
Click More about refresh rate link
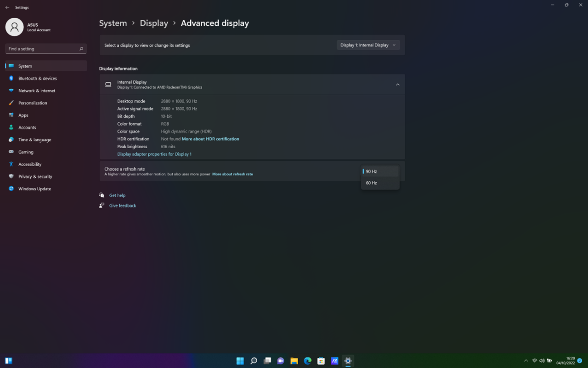(x=232, y=174)
